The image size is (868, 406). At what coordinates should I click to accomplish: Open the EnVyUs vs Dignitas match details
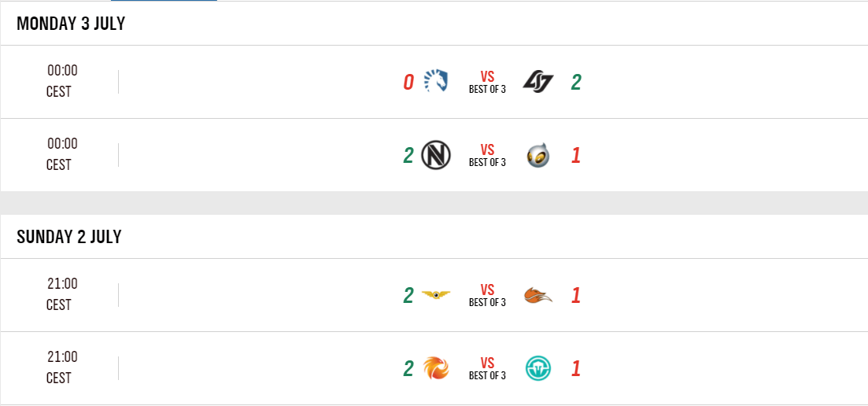point(487,155)
